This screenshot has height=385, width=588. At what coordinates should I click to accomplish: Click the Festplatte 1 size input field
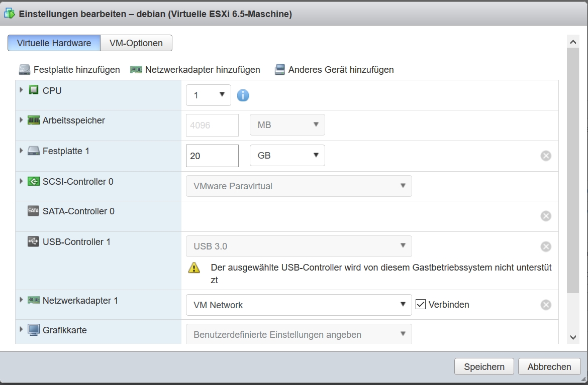point(212,156)
